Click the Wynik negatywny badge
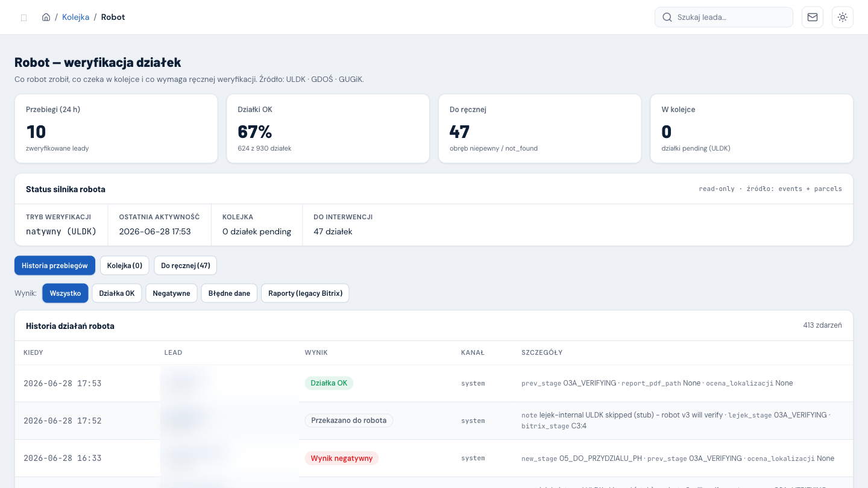 tap(342, 458)
